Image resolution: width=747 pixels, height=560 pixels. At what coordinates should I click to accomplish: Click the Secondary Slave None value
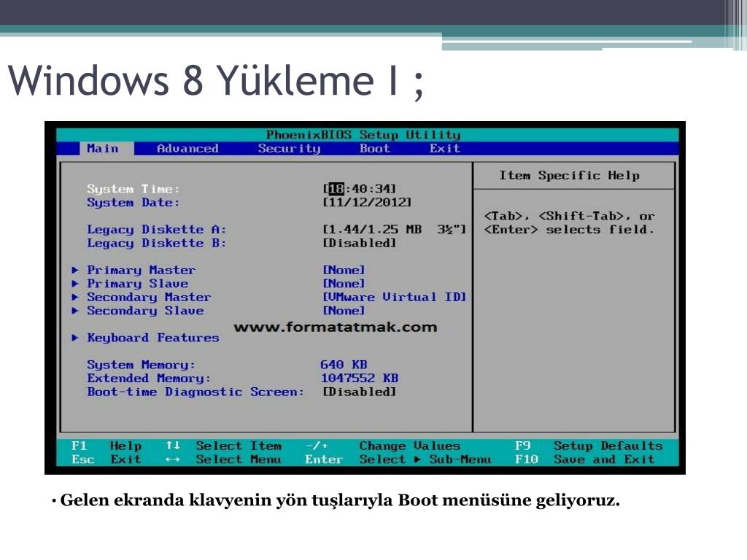[x=344, y=311]
